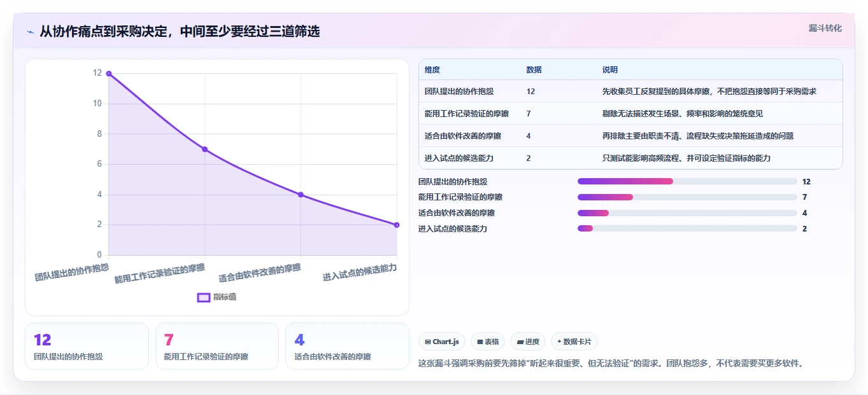Image resolution: width=868 pixels, height=395 pixels.
Task: Click table cell 能用工作记录验证的摩擦
Action: pos(467,114)
